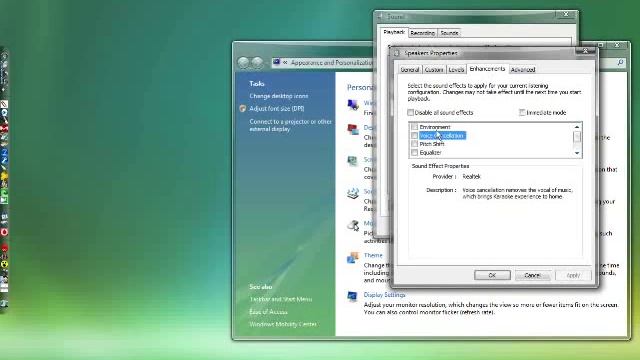
Task: Open the Sounds icon in Personalization
Action: (353, 193)
